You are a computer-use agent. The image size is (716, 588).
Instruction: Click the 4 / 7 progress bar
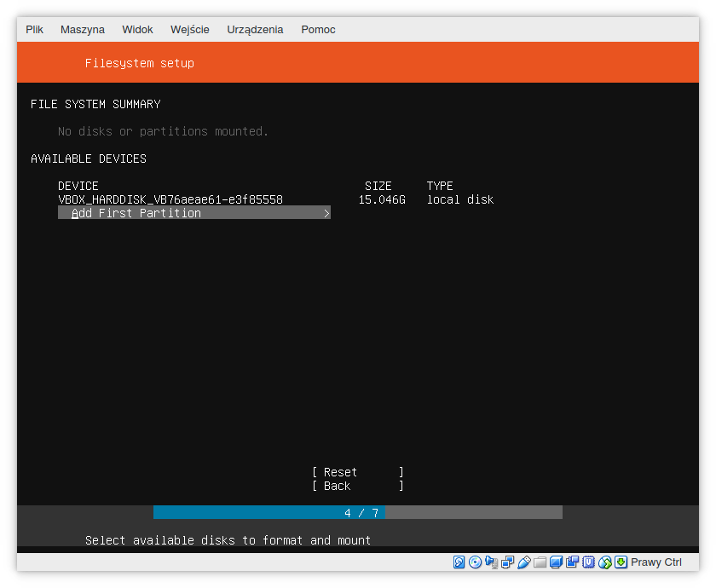(357, 512)
